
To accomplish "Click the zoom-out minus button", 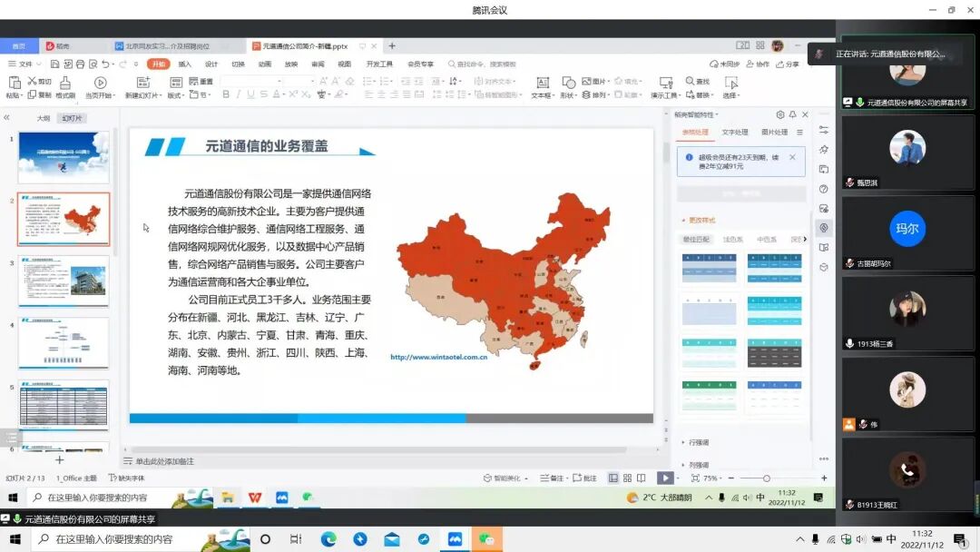I will 730,478.
